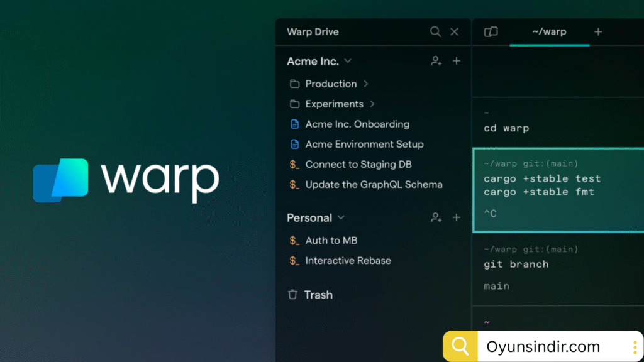Expand the Acme Inc. workspace dropdown
Image resolution: width=644 pixels, height=362 pixels.
click(x=348, y=61)
